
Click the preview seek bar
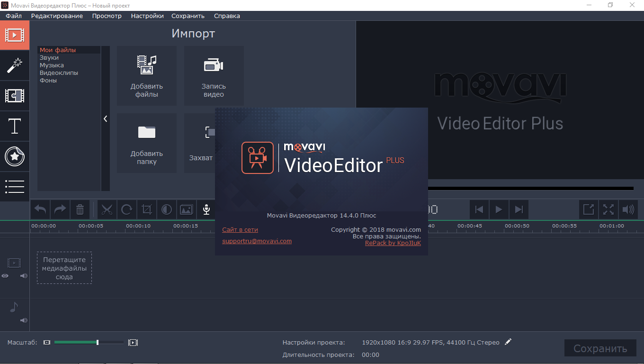coord(531,188)
